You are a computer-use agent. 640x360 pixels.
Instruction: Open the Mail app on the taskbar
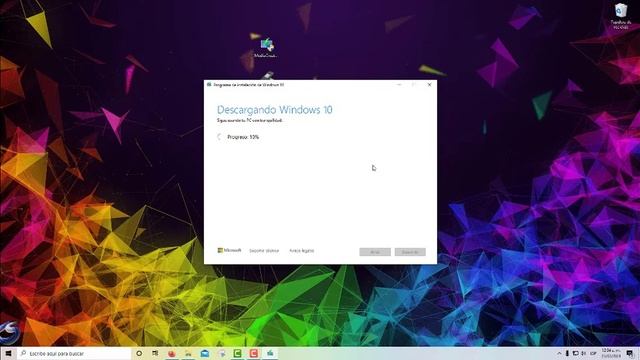pyautogui.click(x=205, y=353)
